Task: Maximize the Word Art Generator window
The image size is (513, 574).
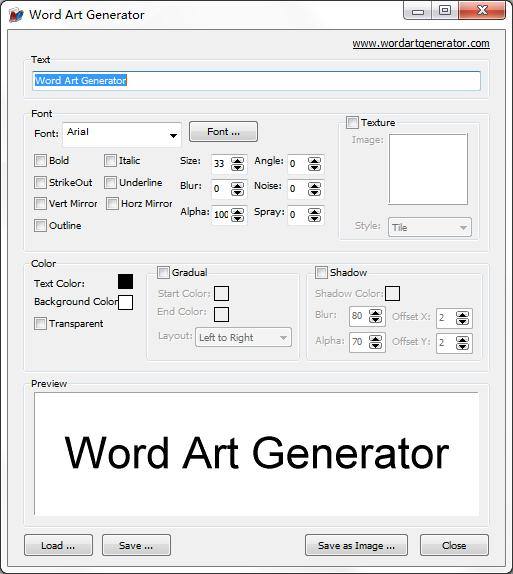Action: point(445,11)
